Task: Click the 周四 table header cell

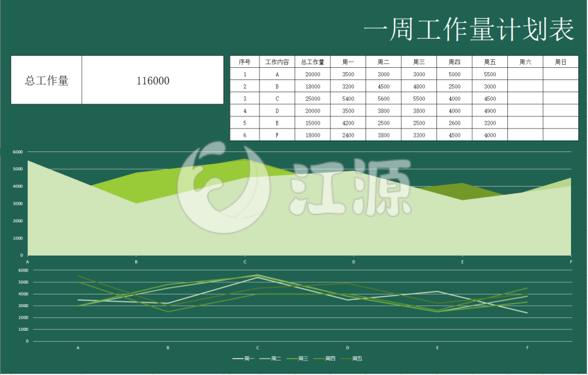Action: tap(455, 62)
